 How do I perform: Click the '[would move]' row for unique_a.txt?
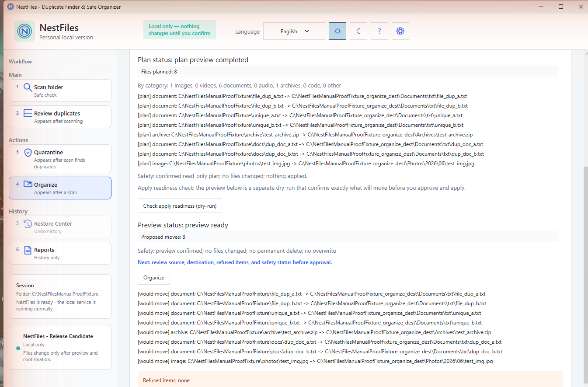[310, 313]
